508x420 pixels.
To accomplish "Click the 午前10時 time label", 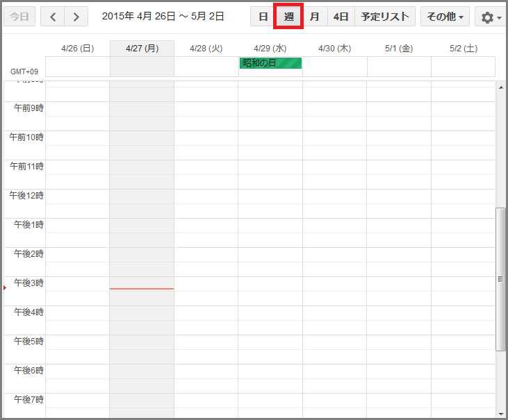I will click(x=26, y=137).
